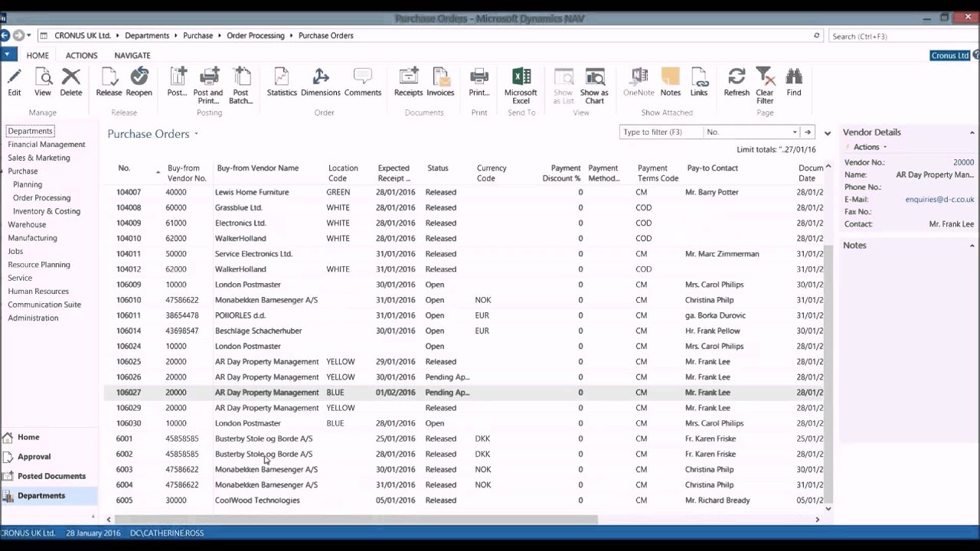
Task: Open the Notes ribbon icon
Action: (x=671, y=82)
